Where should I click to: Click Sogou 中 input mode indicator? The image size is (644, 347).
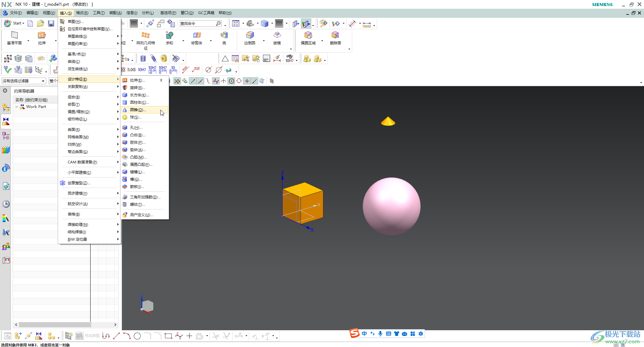tap(364, 334)
